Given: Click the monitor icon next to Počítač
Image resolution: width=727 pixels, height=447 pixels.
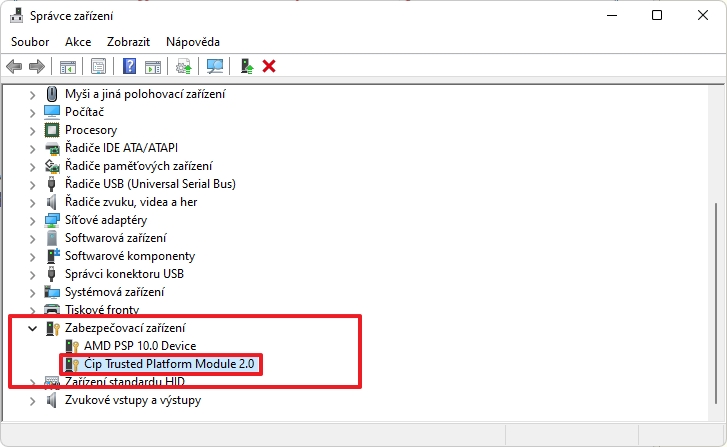Looking at the screenshot, I should 52,112.
